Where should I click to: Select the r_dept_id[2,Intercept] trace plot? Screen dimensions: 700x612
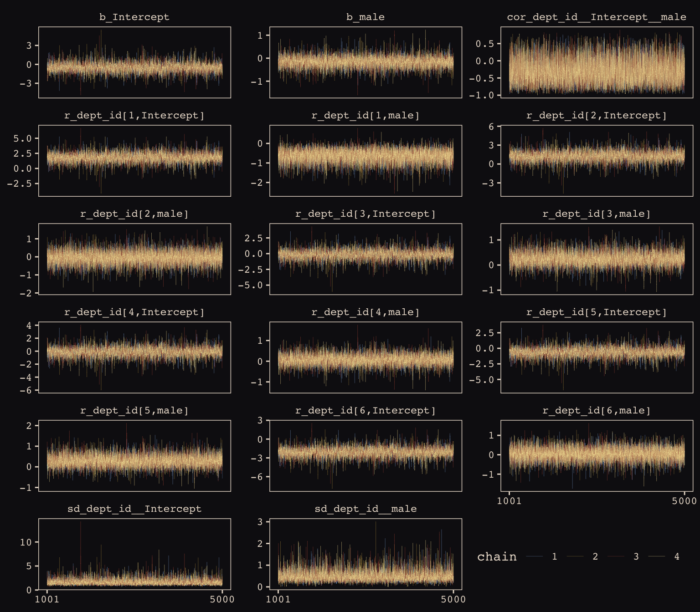(597, 161)
